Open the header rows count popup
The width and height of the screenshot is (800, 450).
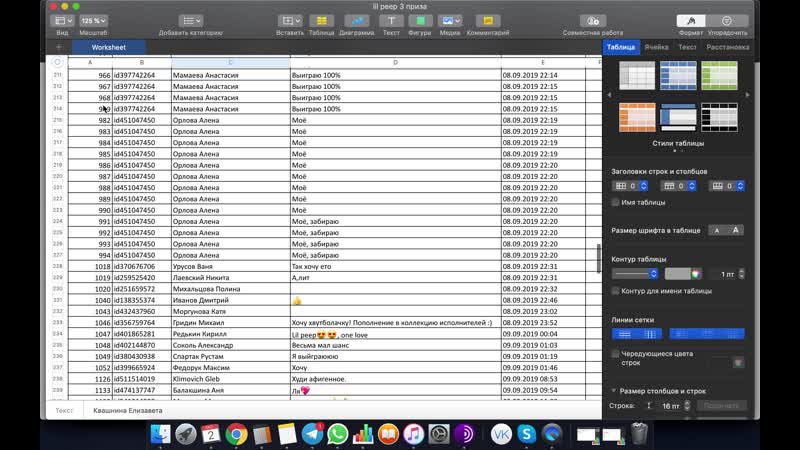679,186
